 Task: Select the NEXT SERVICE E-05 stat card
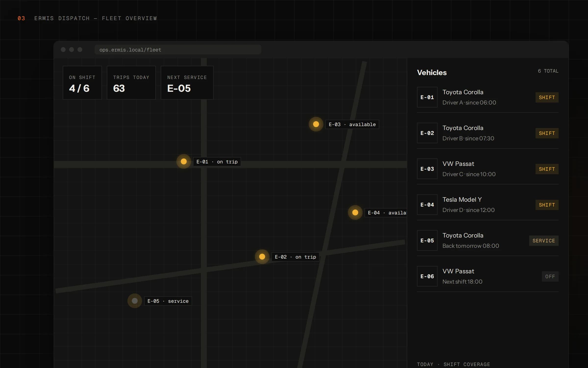click(x=187, y=83)
